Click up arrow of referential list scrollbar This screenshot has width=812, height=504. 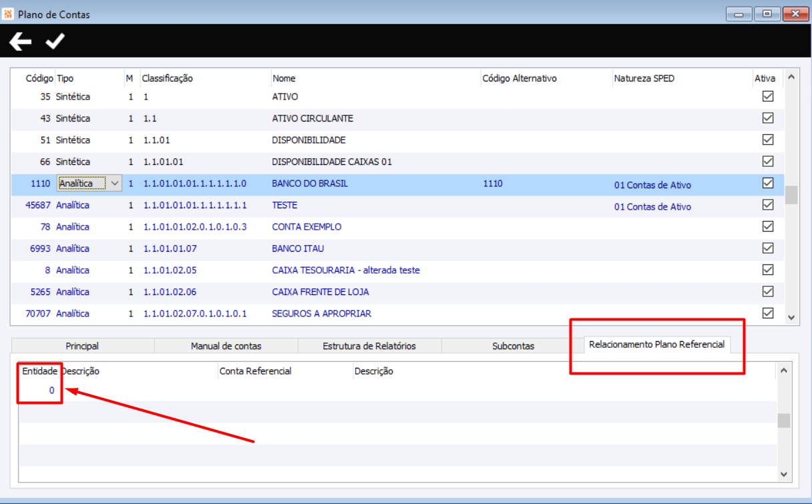[784, 370]
